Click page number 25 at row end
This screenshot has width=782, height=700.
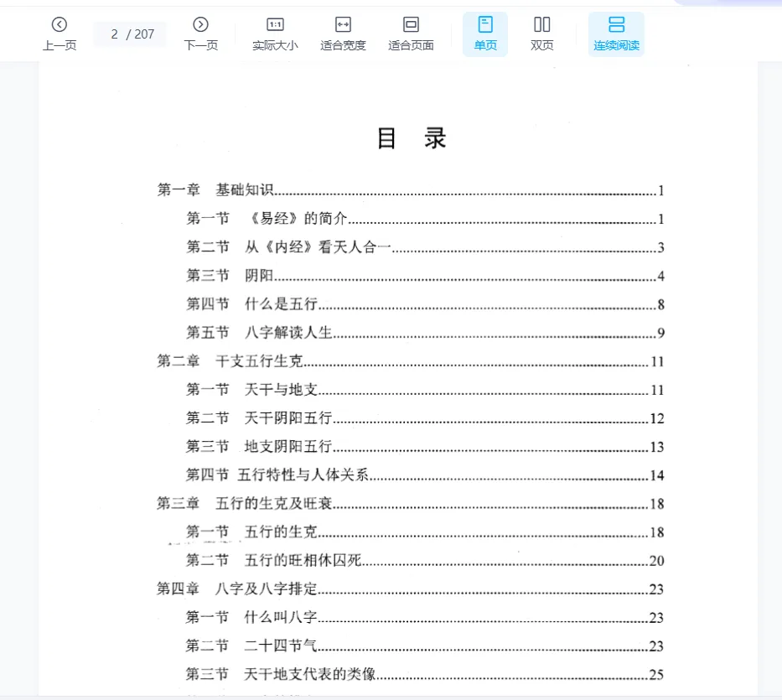pyautogui.click(x=656, y=675)
